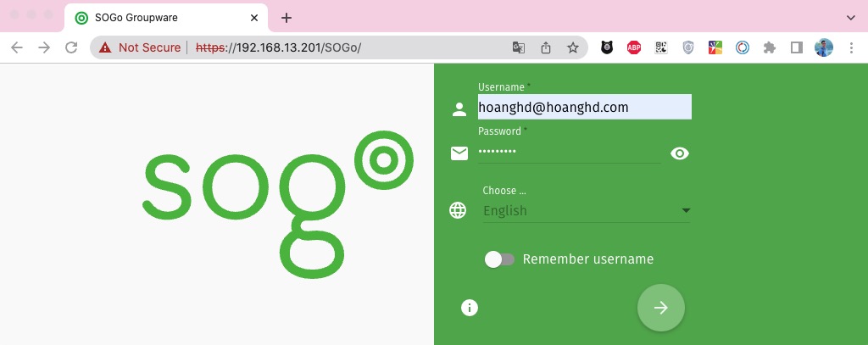Show password with the eye icon
Screen dimensions: 868x345
click(x=679, y=153)
